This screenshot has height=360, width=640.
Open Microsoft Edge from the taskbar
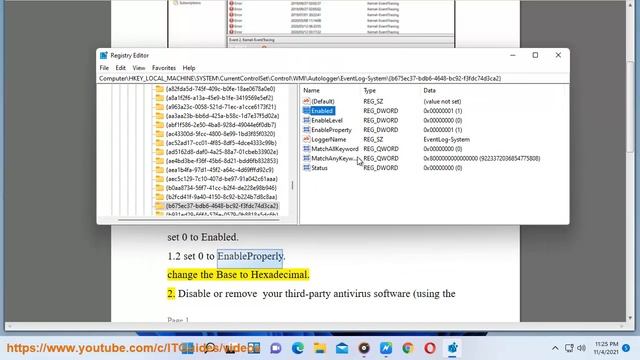(x=298, y=348)
